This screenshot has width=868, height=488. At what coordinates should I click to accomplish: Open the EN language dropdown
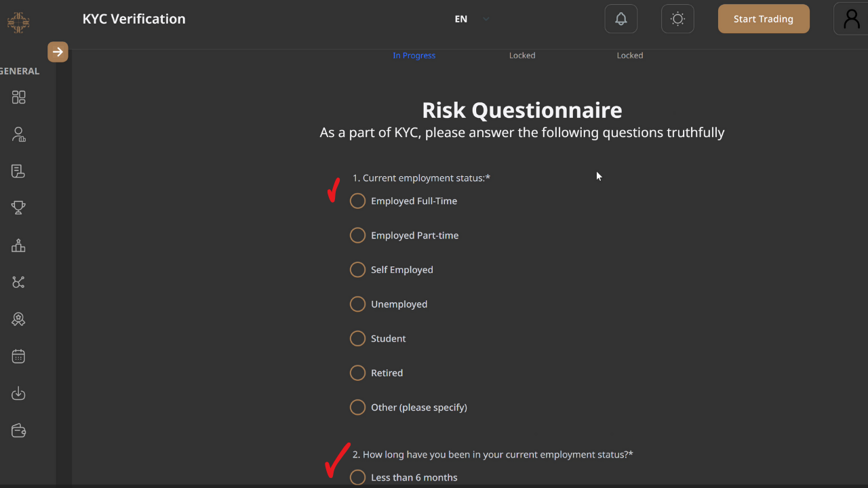471,19
